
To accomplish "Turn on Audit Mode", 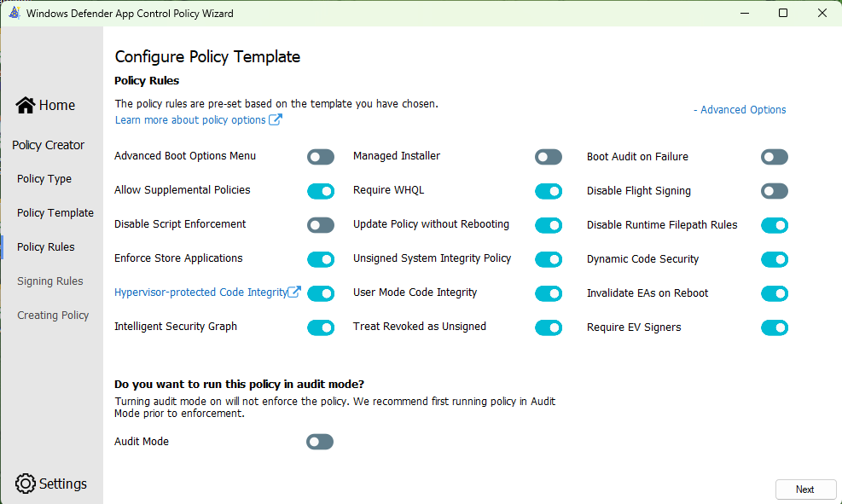I will pyautogui.click(x=320, y=441).
